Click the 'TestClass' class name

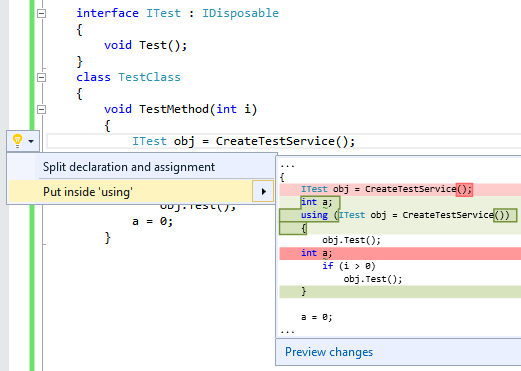point(149,77)
